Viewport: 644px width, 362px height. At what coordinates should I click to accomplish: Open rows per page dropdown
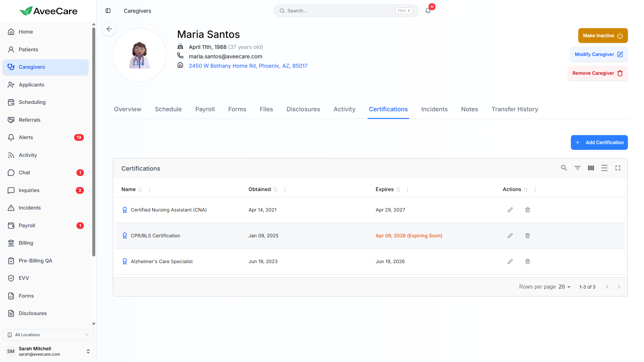tap(565, 287)
